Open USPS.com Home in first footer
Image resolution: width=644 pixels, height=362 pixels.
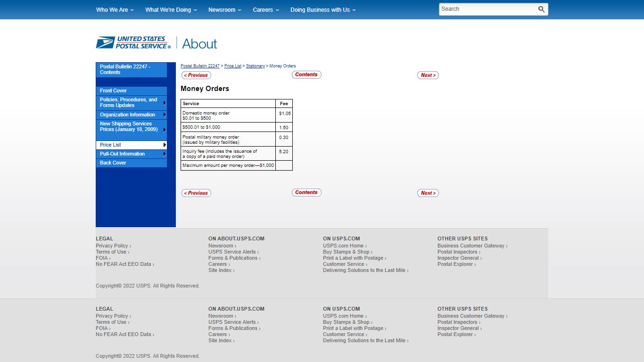click(345, 246)
